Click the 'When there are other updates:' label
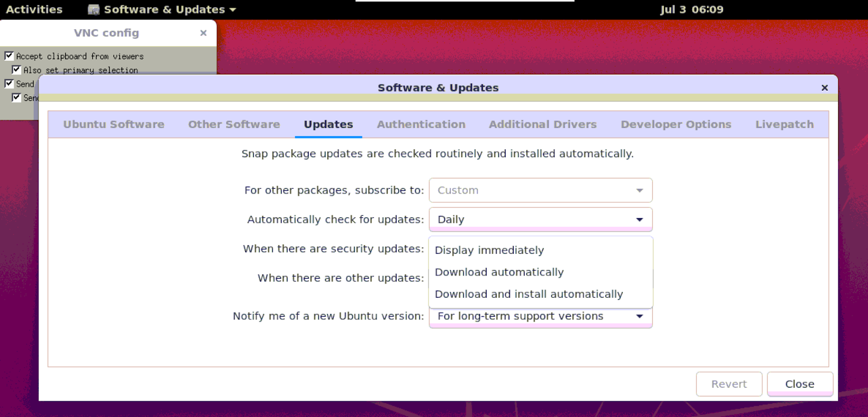This screenshot has width=868, height=417. point(341,278)
